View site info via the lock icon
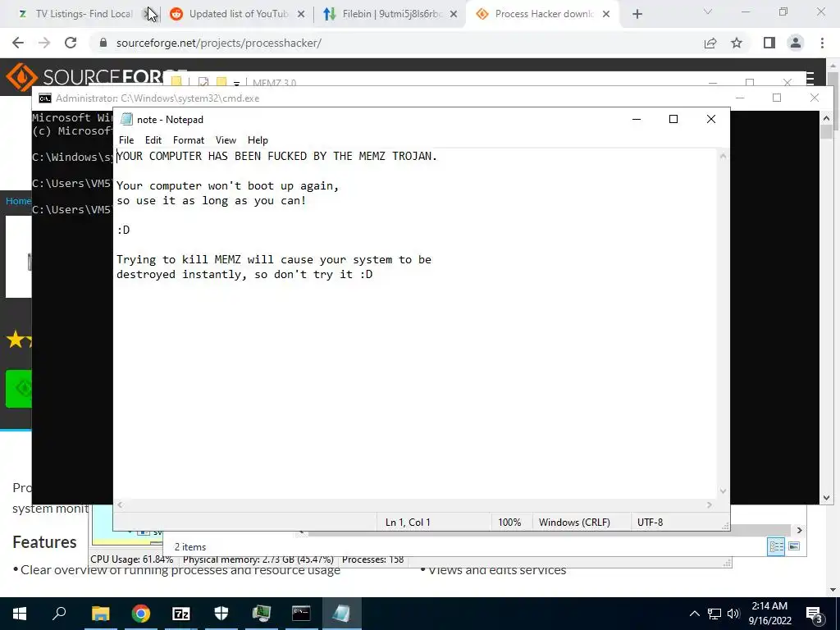 click(103, 43)
